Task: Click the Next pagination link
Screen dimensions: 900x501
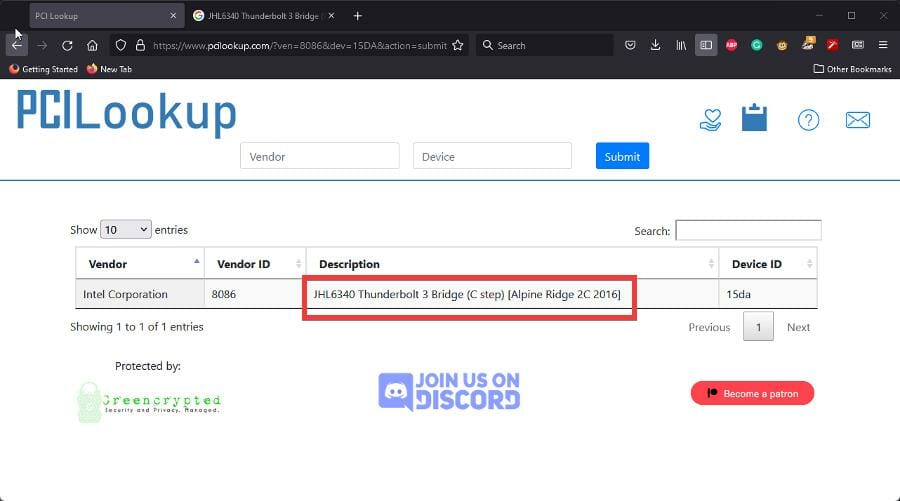Action: point(798,327)
